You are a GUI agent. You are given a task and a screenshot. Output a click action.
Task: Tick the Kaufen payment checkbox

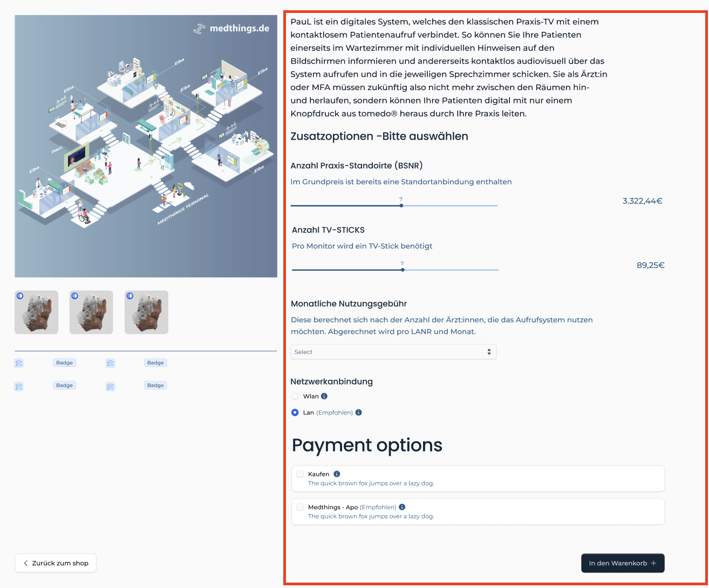pos(300,474)
